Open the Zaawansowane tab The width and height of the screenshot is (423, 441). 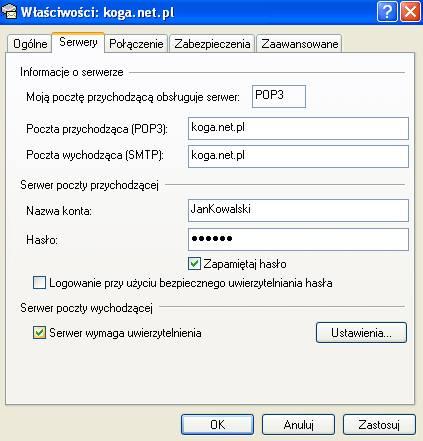(x=299, y=44)
